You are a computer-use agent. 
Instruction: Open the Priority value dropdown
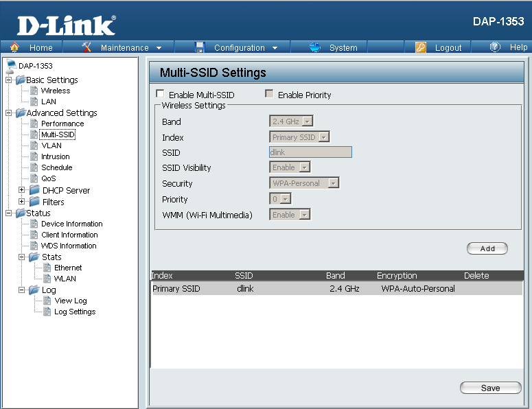tap(280, 199)
